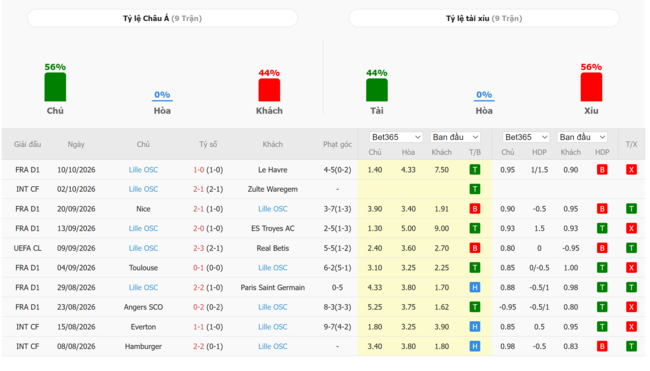Click the Paris Saint Germain team name
This screenshot has width=650, height=371.
click(x=273, y=287)
